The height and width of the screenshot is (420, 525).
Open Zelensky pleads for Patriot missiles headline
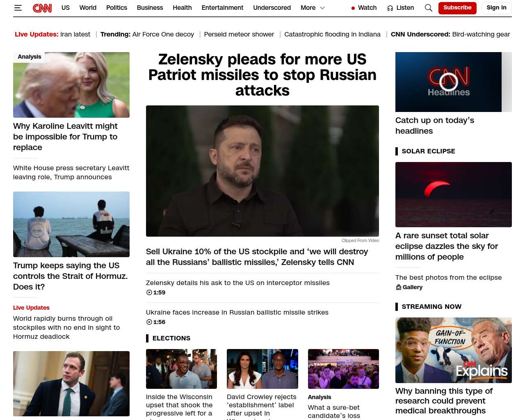click(x=262, y=75)
